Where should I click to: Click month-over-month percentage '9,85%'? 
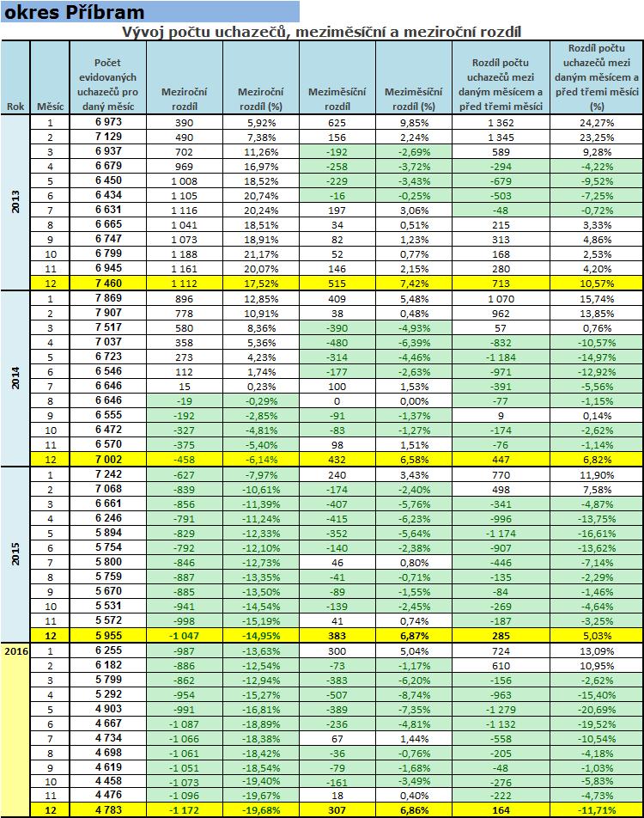click(x=414, y=123)
